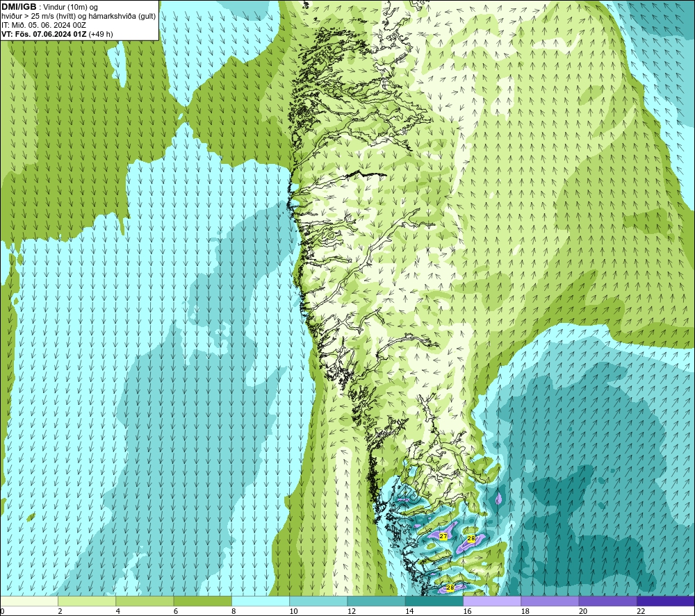Click the scale label 22

[641, 612]
